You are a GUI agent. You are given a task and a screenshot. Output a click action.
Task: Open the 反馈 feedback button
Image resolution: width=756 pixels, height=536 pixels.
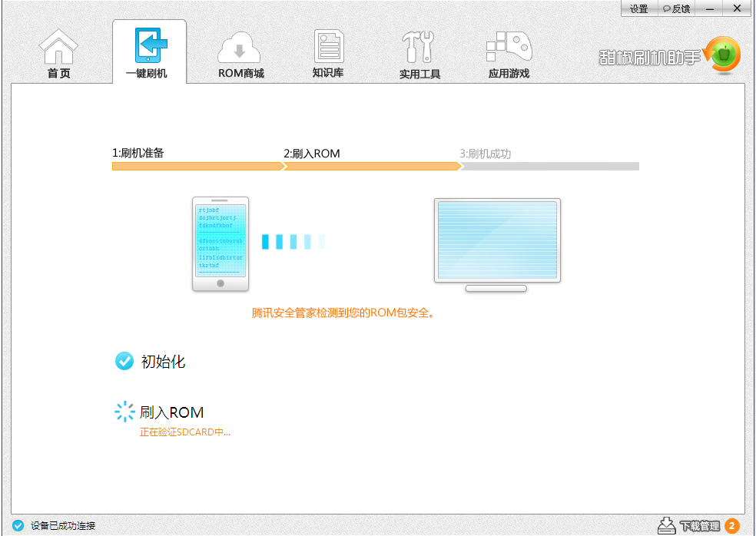coord(676,8)
